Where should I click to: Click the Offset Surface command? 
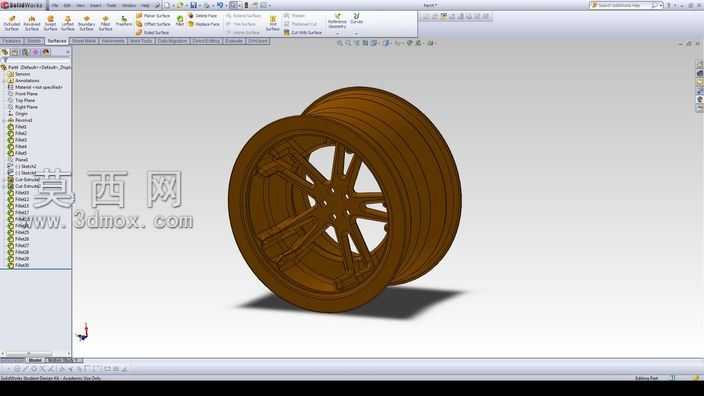(x=153, y=24)
